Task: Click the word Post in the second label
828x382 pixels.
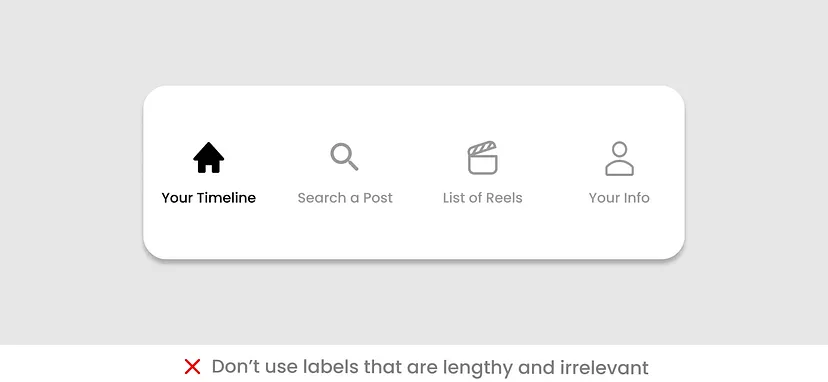Action: coord(378,198)
